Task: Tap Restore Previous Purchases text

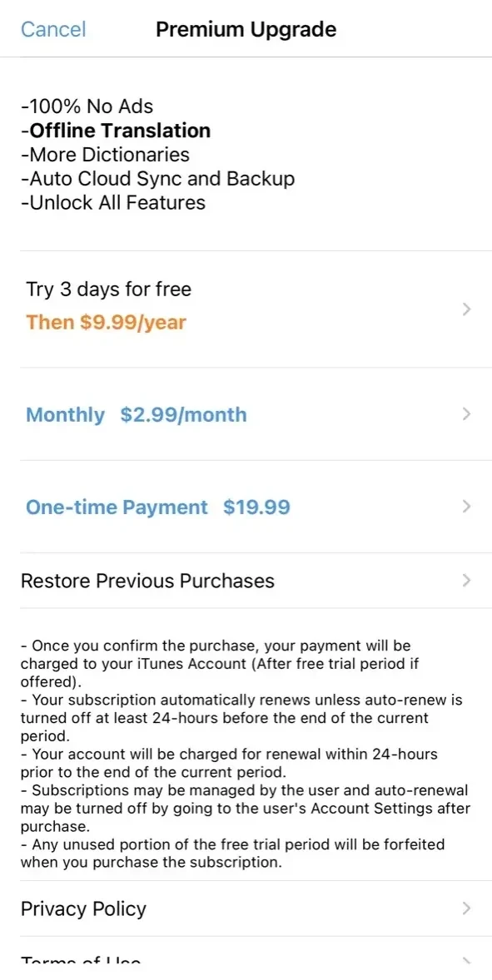Action: [x=147, y=581]
